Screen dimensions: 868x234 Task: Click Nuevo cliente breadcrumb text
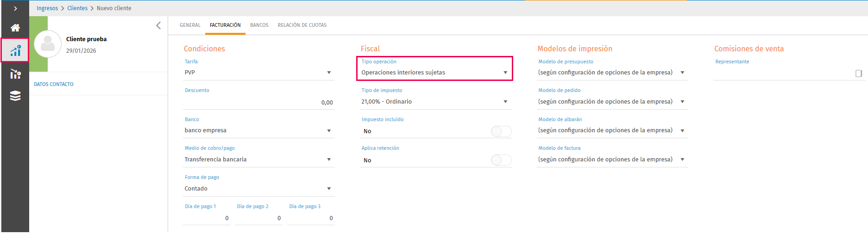pyautogui.click(x=114, y=8)
